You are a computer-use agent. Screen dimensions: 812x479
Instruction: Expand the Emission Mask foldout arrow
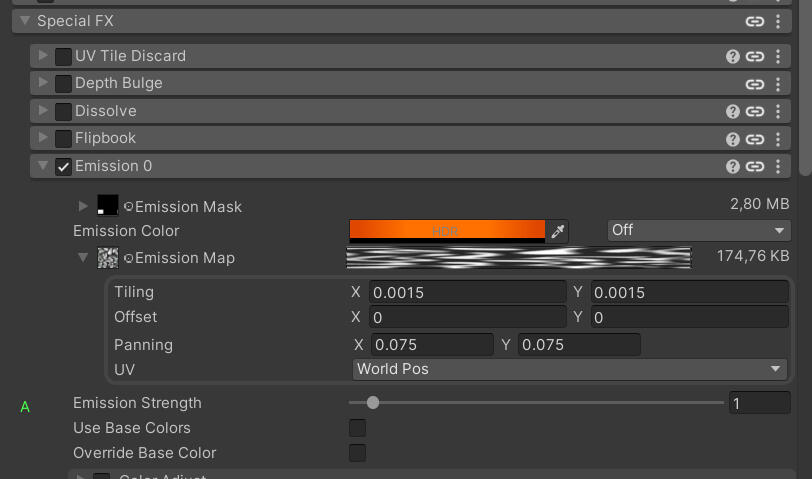[x=83, y=206]
